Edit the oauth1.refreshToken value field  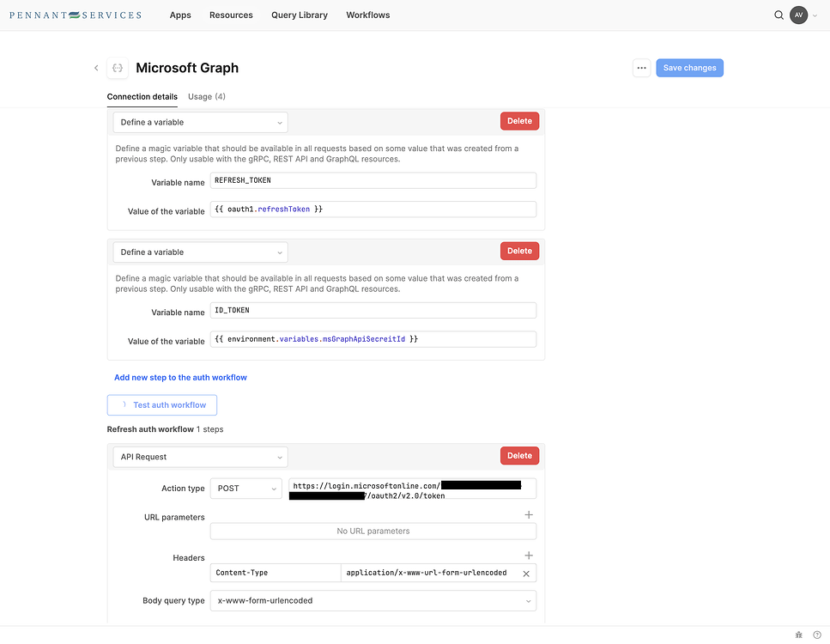tap(373, 210)
